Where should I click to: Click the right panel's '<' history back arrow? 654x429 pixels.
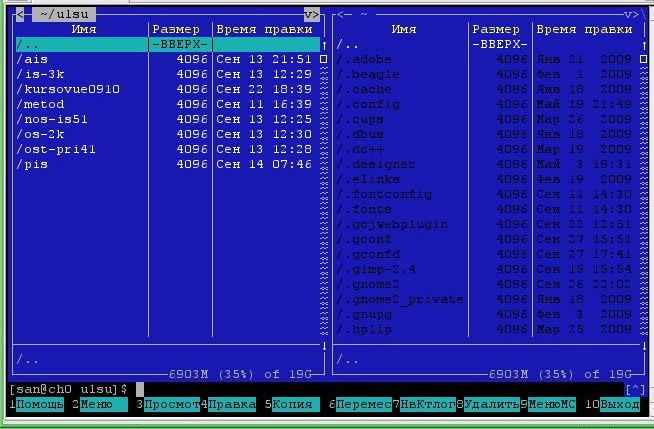[340, 14]
